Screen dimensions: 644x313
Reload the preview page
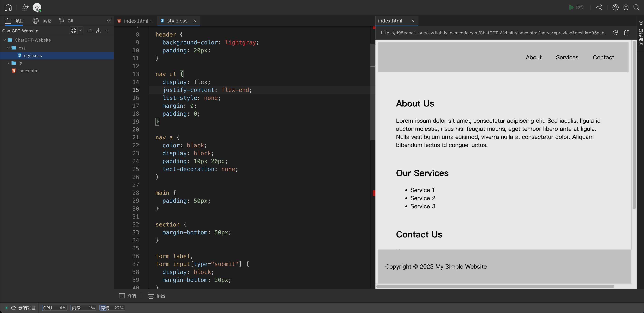click(x=615, y=33)
